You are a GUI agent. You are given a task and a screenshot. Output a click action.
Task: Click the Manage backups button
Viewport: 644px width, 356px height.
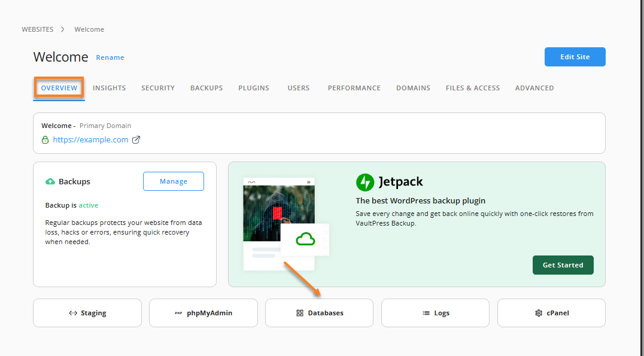(174, 181)
